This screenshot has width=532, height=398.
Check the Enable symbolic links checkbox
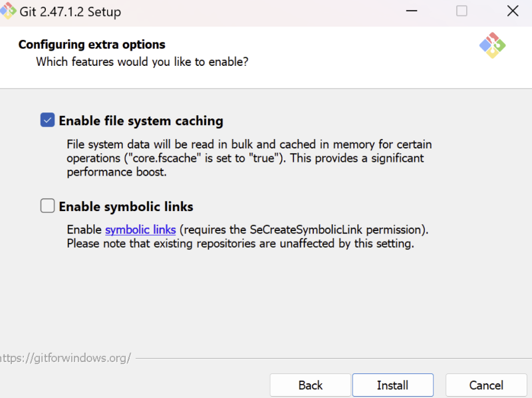(x=47, y=206)
